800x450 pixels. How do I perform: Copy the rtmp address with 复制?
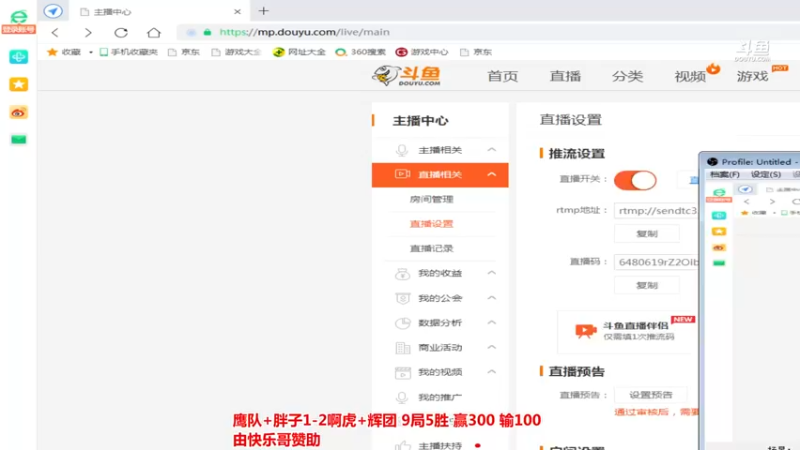coord(647,234)
